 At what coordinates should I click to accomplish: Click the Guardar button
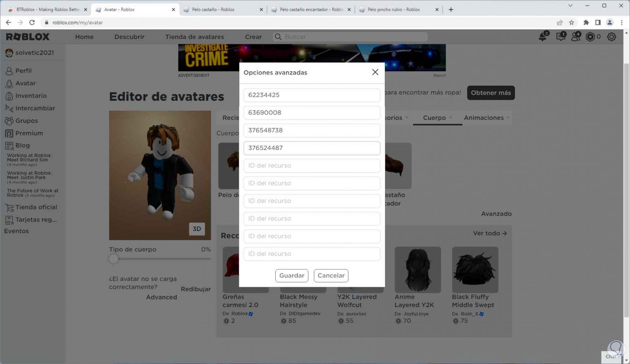pyautogui.click(x=292, y=275)
